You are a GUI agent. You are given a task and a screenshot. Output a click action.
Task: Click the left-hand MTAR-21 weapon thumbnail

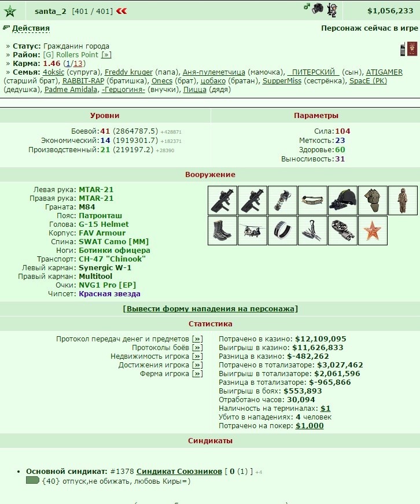pyautogui.click(x=222, y=200)
